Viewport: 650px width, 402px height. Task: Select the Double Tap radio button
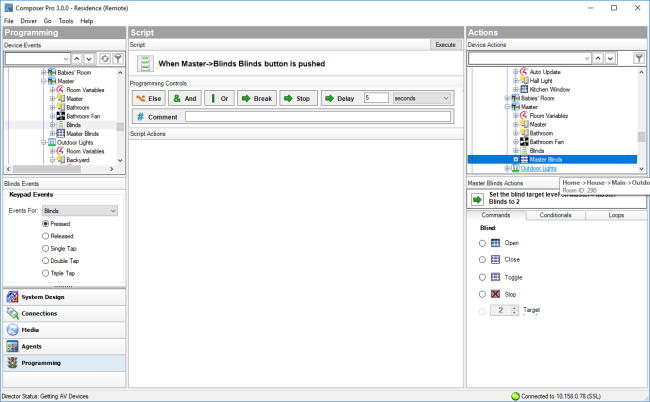point(46,261)
